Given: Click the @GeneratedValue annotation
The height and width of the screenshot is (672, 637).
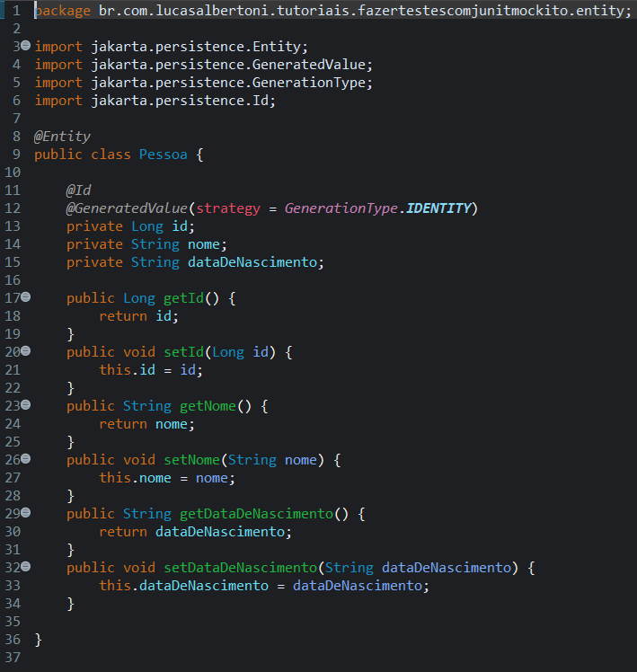Looking at the screenshot, I should coord(127,208).
